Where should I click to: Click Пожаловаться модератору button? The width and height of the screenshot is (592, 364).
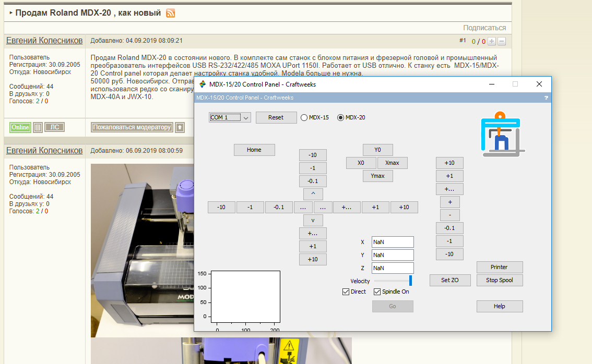coord(132,127)
